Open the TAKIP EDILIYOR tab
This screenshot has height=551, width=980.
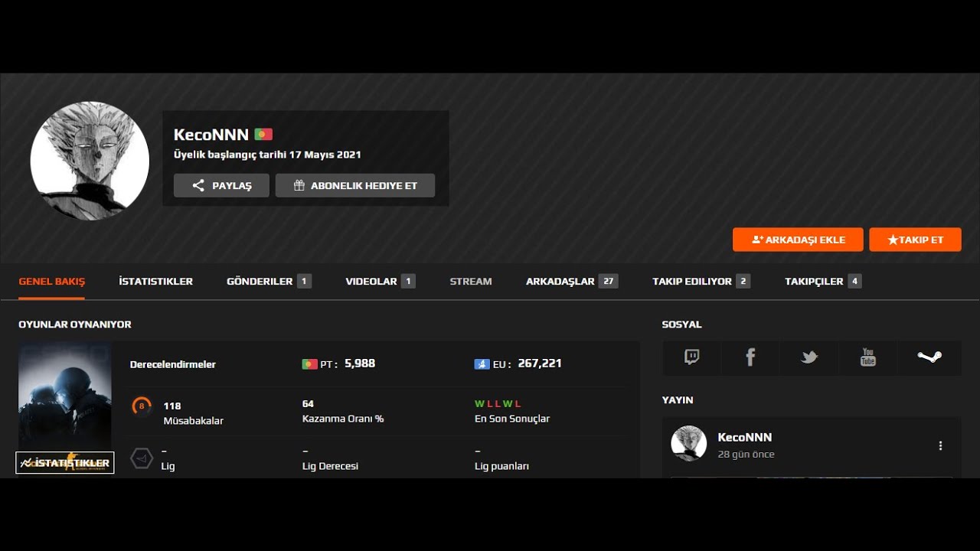point(701,282)
